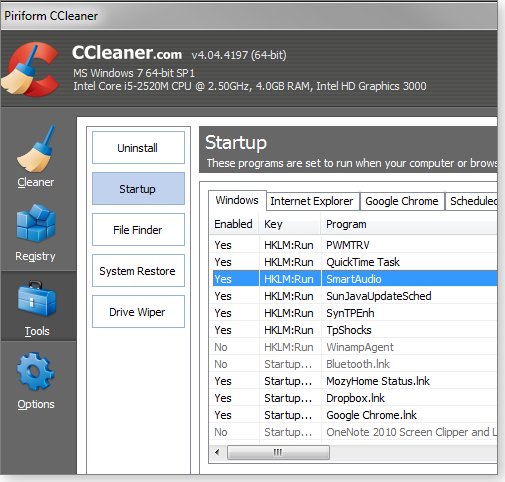
Task: Sort list by Program column header
Action: tap(409, 224)
